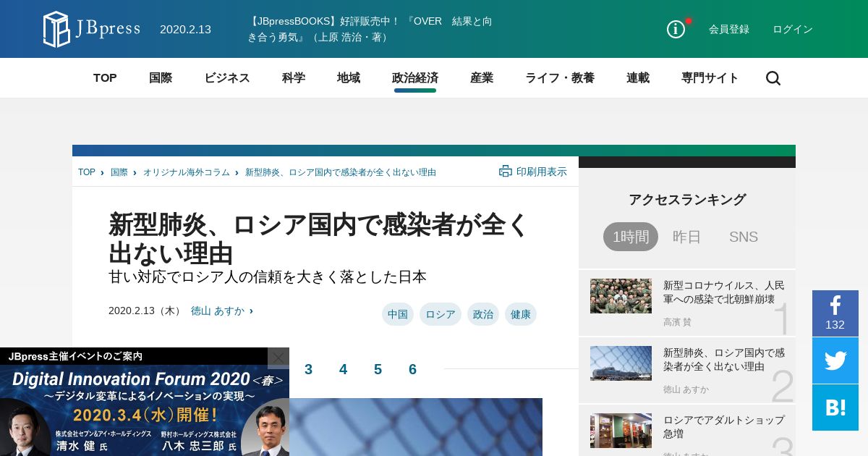Share article on Twitter
The height and width of the screenshot is (456, 868).
pyautogui.click(x=835, y=360)
